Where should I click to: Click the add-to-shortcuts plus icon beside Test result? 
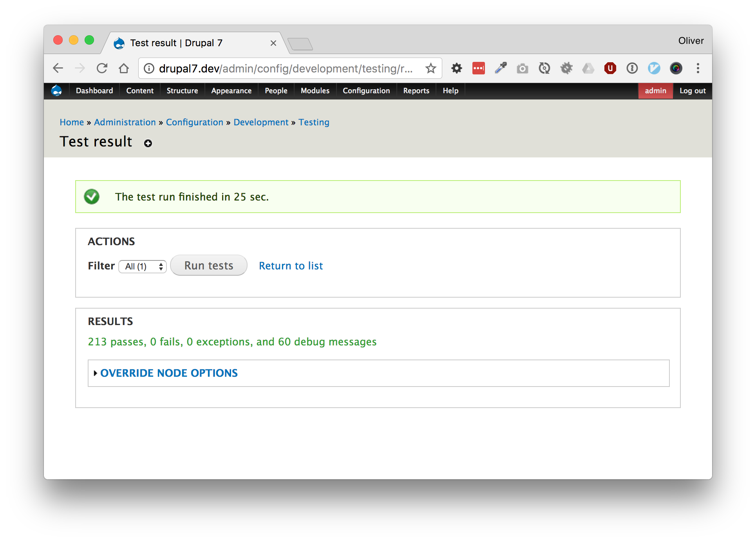[x=148, y=143]
